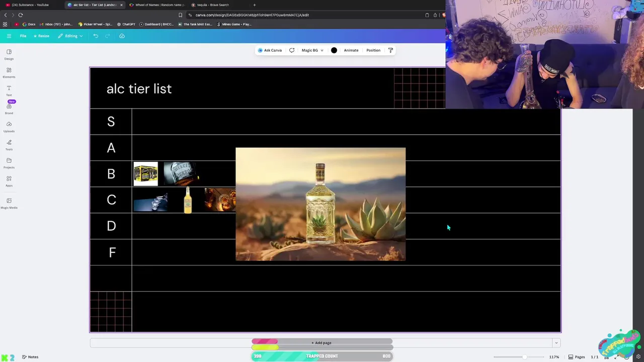
Task: Open the Elements panel in sidebar
Action: (x=9, y=73)
